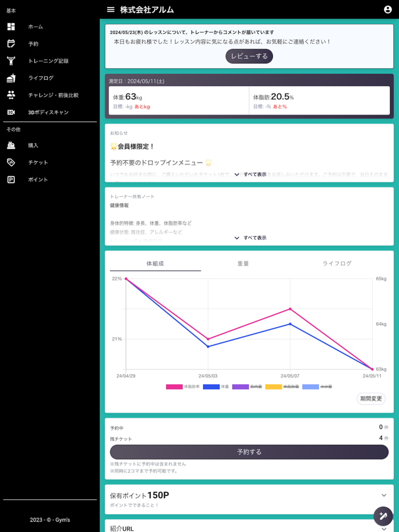Switch to the ライフログ chart tab
The width and height of the screenshot is (399, 532).
[x=337, y=264]
